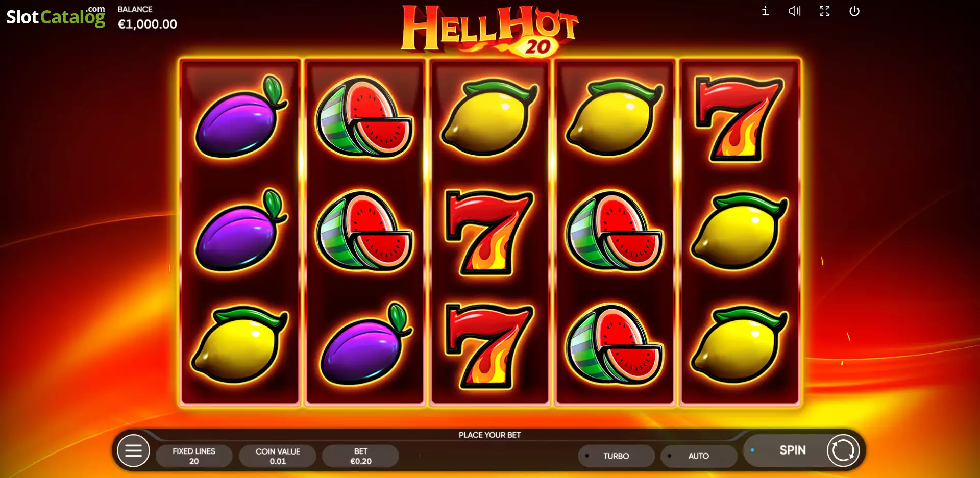Click the circular spin arrows icon

pyautogui.click(x=843, y=450)
